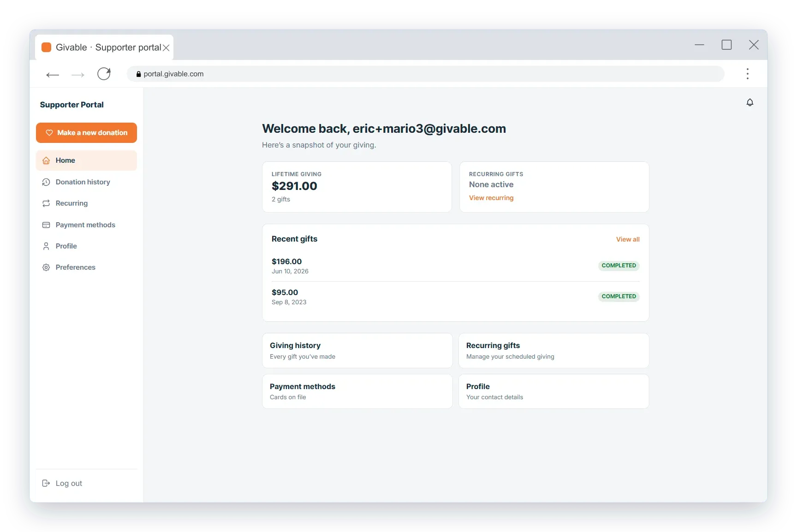Open Profile in sidebar

point(86,246)
